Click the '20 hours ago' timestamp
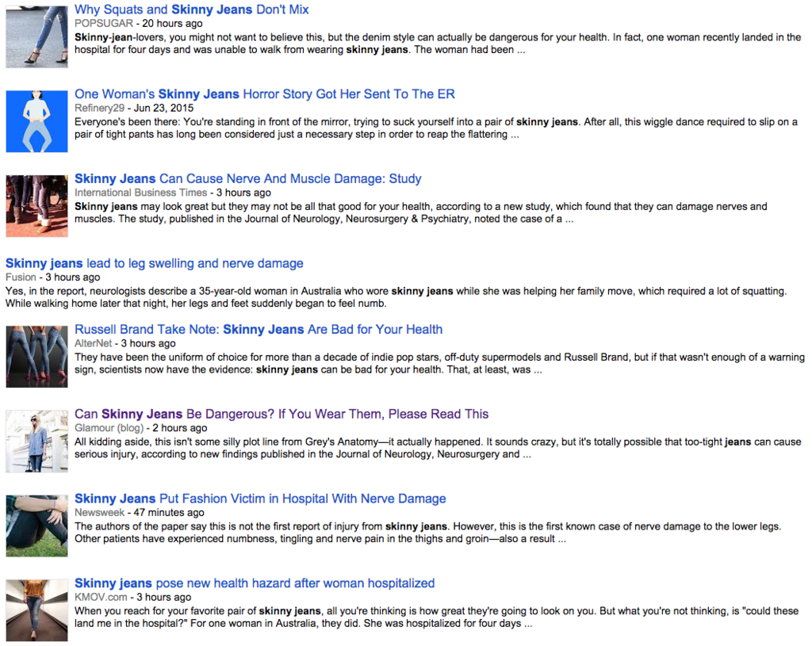 (x=172, y=23)
